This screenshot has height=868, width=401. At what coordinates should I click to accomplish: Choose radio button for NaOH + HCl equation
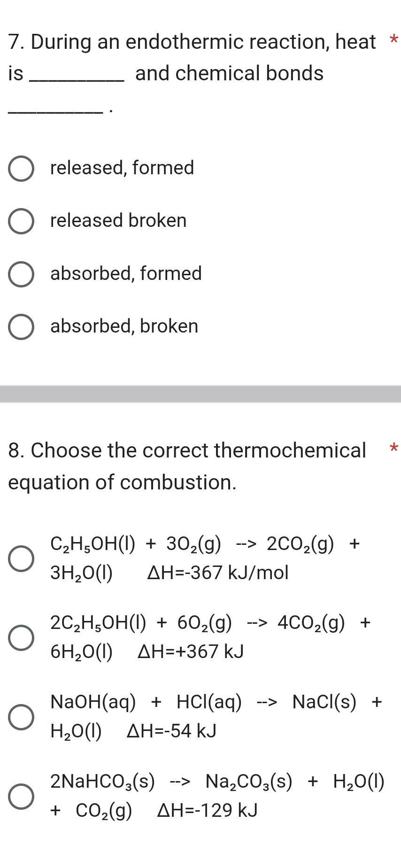(x=21, y=717)
